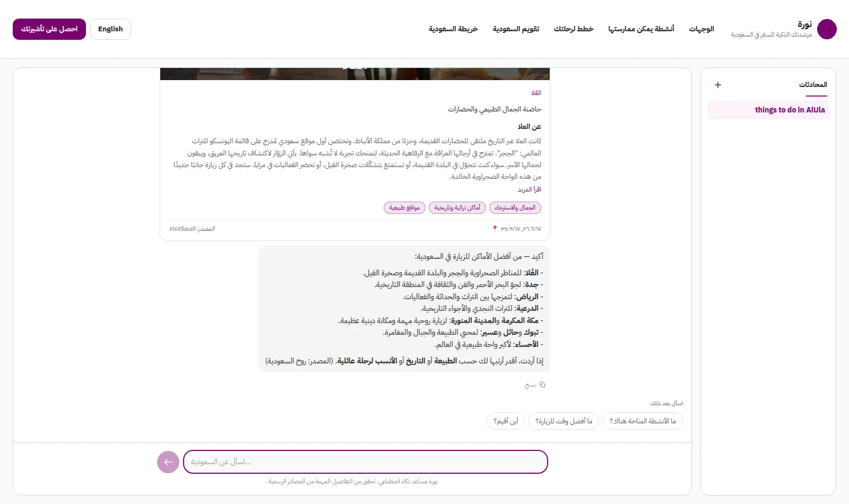The width and height of the screenshot is (849, 504).
Task: Open أنشطة يمكن ممارستها menu item
Action: 641,29
